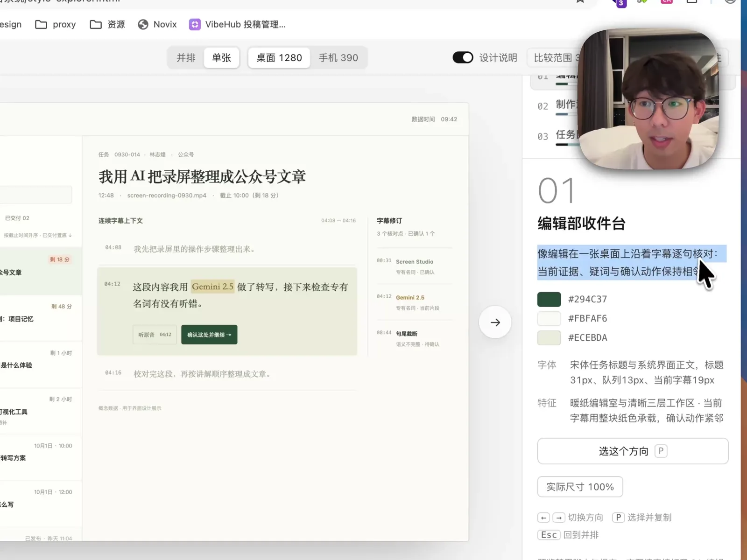Select the 03 任务 direction item

tap(557, 136)
